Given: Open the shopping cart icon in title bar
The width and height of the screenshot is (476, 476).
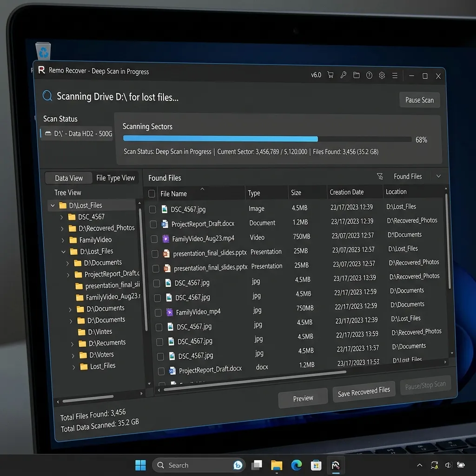Looking at the screenshot, I should (x=331, y=75).
